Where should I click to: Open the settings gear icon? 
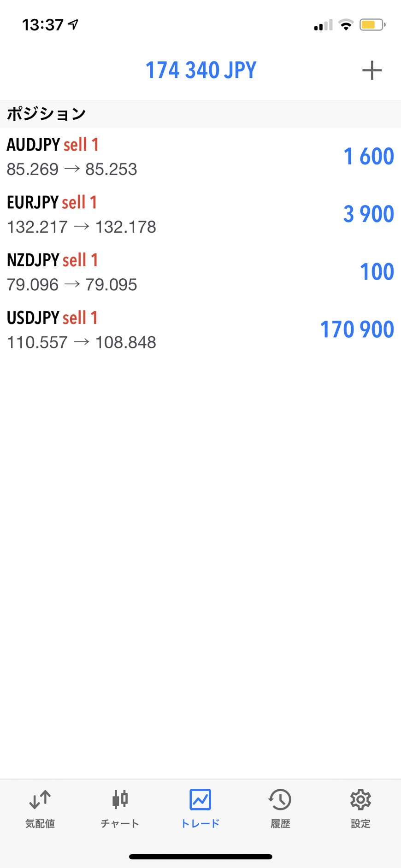coord(360,799)
